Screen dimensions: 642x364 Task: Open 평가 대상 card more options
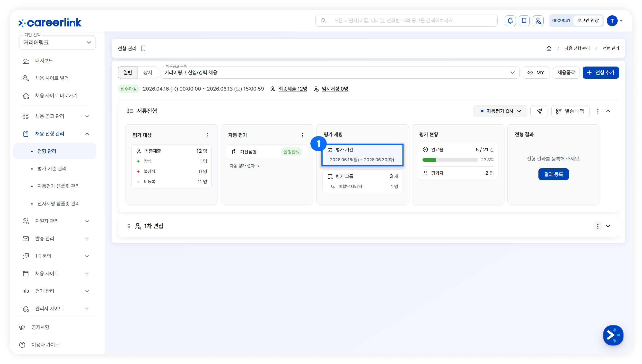tap(207, 135)
